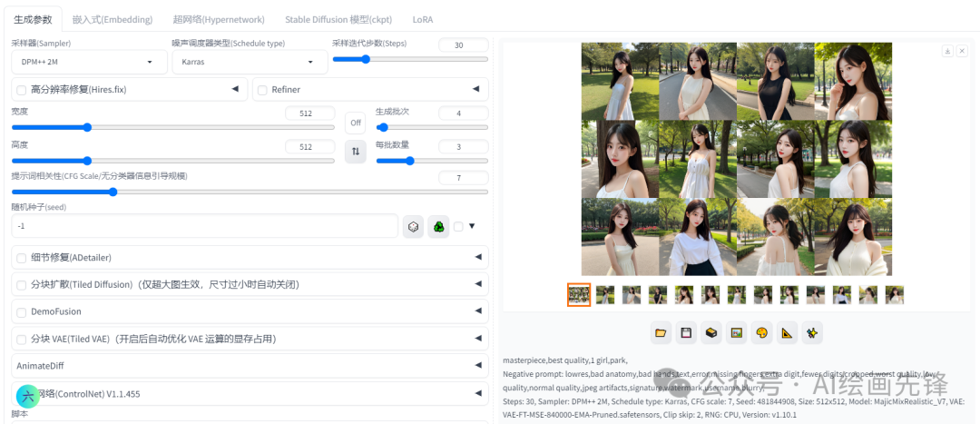The image size is (980, 424).
Task: Click the Steps value field showing 30
Action: coord(463,45)
